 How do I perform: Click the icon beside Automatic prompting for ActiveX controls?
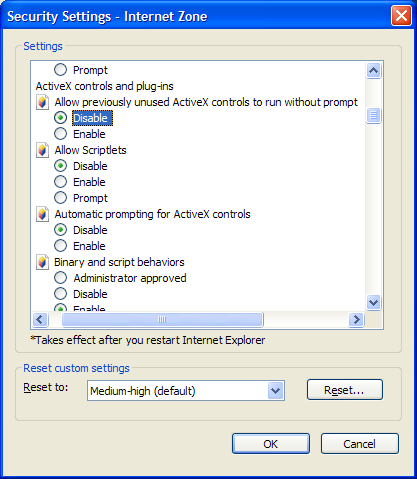[42, 214]
